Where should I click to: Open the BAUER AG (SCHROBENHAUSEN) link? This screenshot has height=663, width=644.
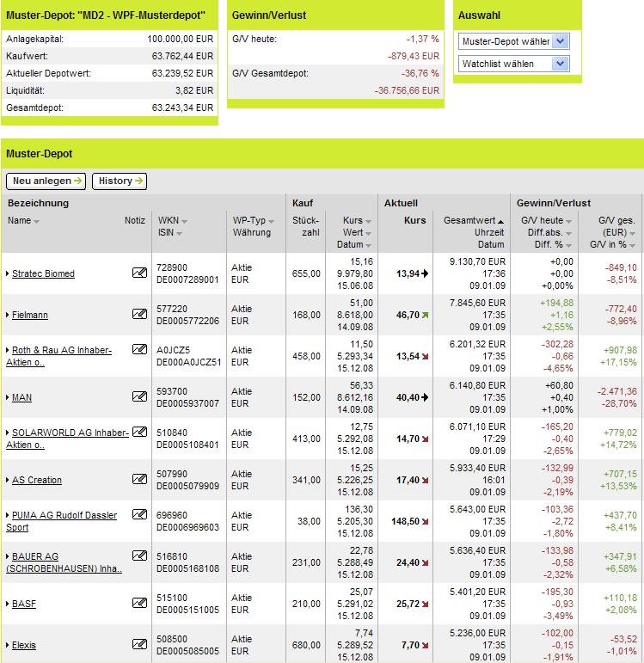[64, 562]
